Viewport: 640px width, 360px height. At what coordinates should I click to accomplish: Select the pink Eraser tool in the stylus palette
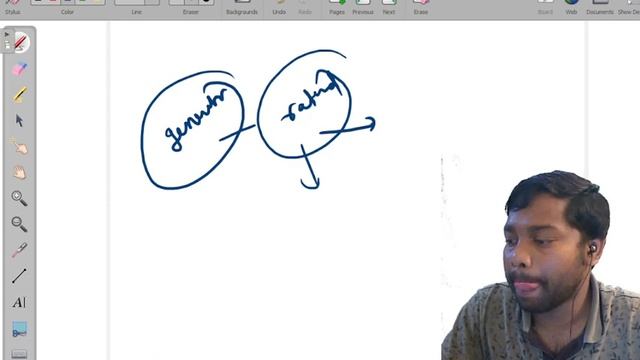pos(19,69)
